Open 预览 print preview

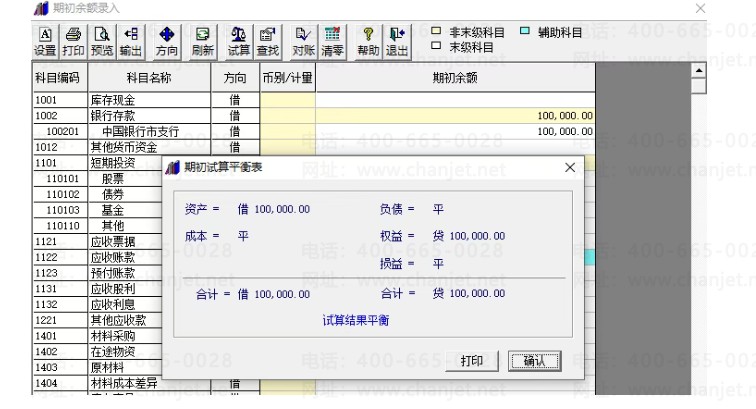102,42
